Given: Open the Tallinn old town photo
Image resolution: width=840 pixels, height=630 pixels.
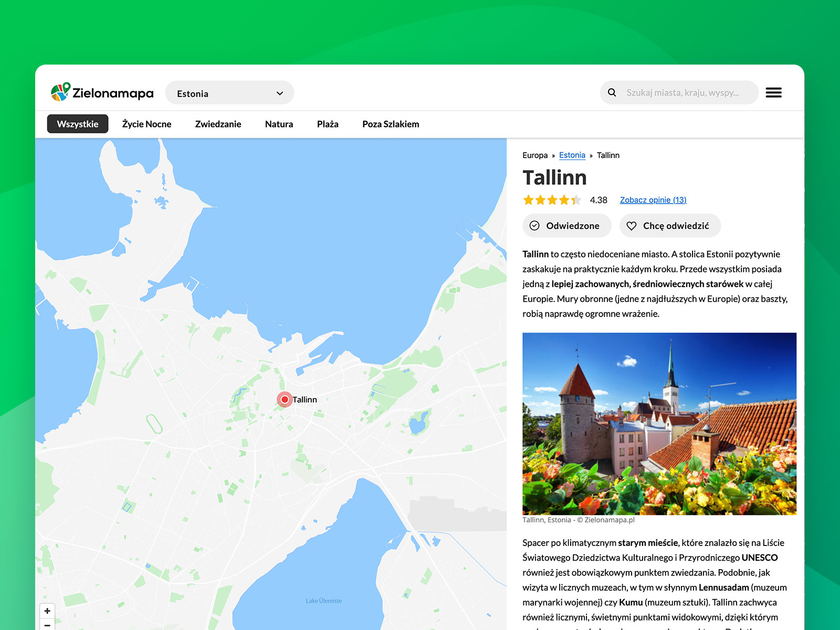Looking at the screenshot, I should point(659,424).
